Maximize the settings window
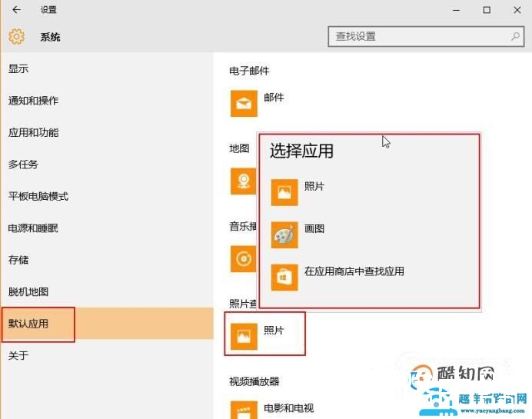The width and height of the screenshot is (532, 419). click(x=487, y=10)
